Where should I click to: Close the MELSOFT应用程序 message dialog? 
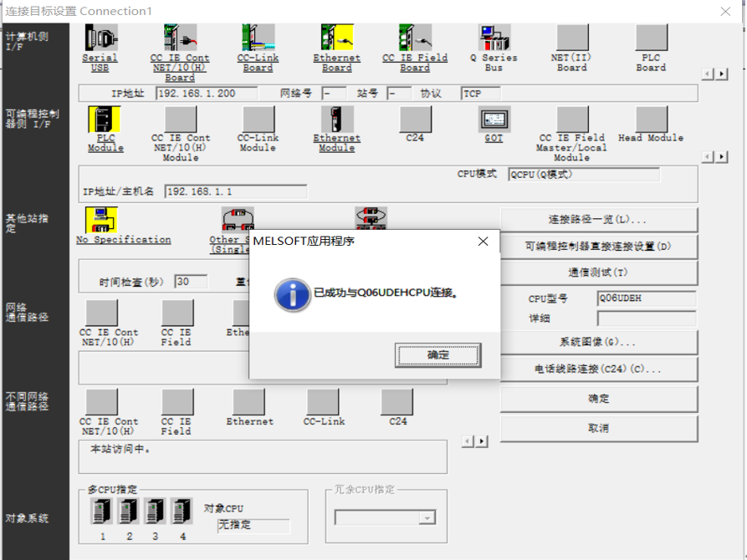pyautogui.click(x=483, y=242)
